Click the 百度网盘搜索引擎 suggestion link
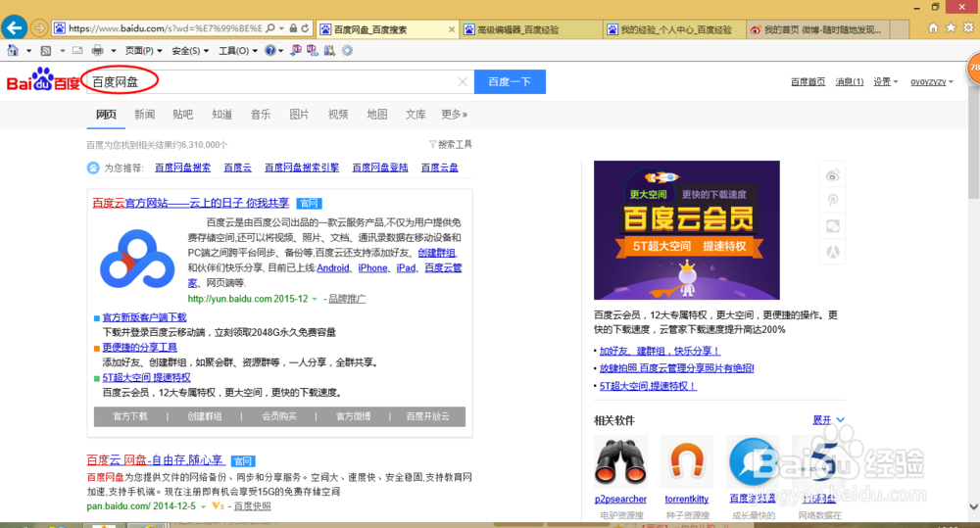This screenshot has height=528, width=980. coord(302,168)
